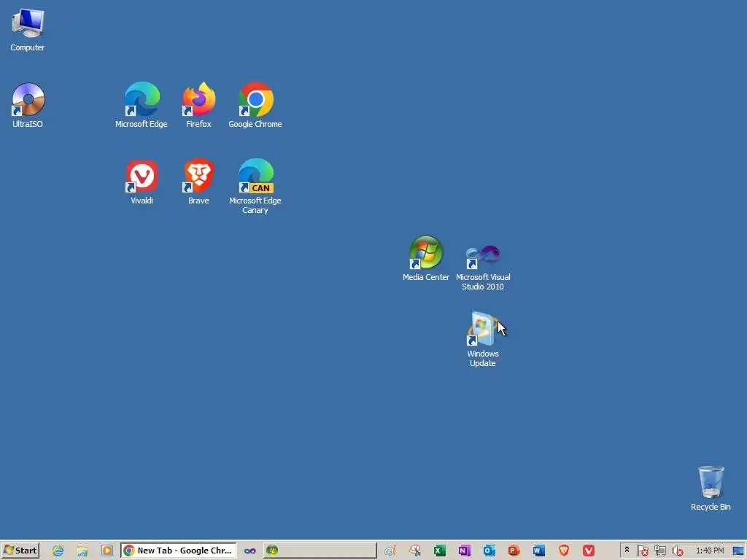
Task: Select the Google Chrome desktop shortcut
Action: (255, 105)
